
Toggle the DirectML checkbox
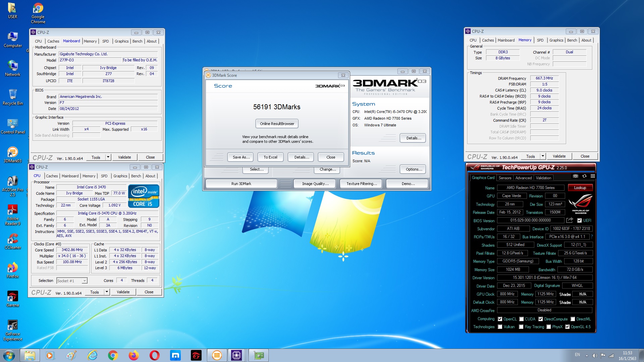(573, 319)
